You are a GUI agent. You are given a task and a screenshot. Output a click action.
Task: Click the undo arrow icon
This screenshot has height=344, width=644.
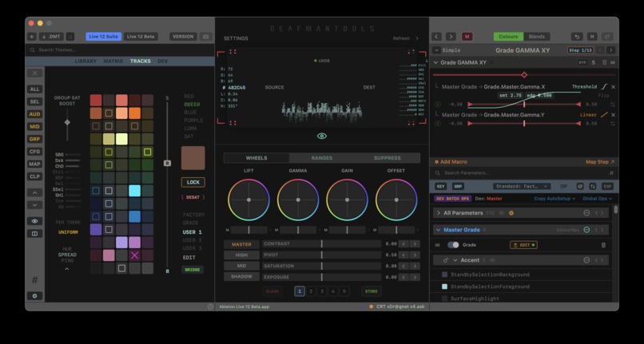click(x=577, y=37)
